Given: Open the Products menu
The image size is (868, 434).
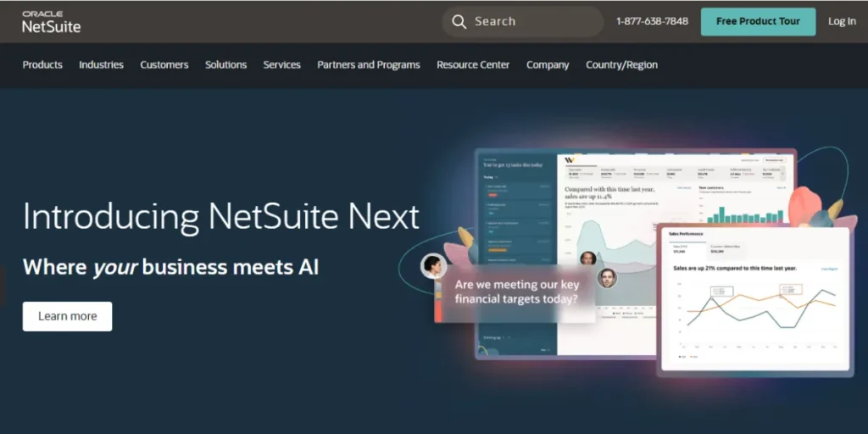Looking at the screenshot, I should coord(42,65).
